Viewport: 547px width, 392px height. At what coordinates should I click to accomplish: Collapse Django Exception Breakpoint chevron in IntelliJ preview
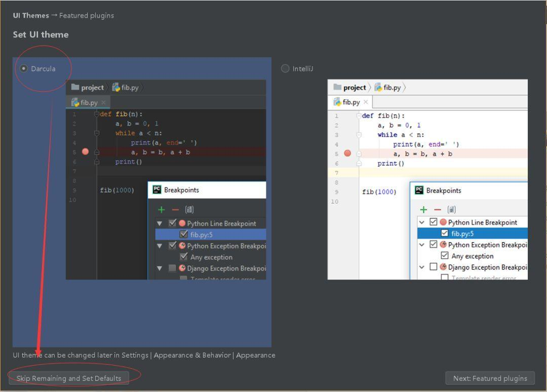(x=422, y=267)
